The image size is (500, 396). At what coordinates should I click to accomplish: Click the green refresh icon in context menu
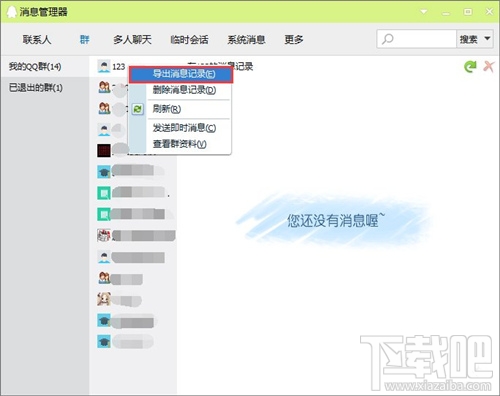pyautogui.click(x=138, y=109)
